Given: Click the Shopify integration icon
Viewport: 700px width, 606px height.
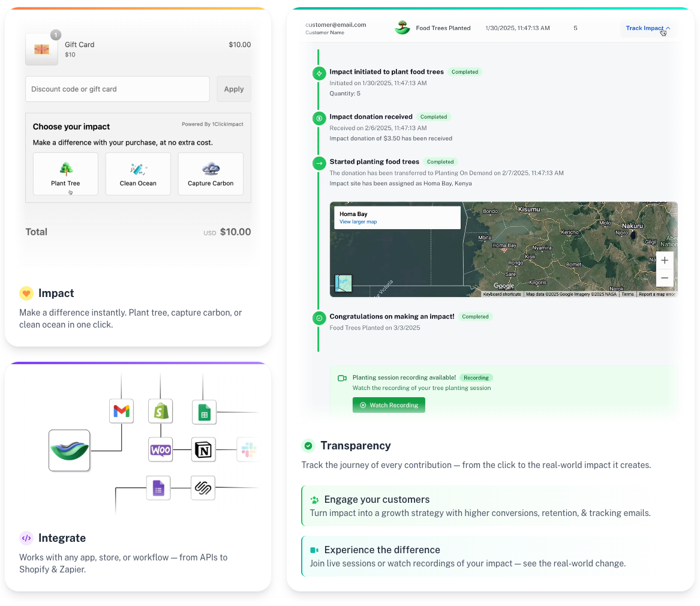Looking at the screenshot, I should [160, 411].
